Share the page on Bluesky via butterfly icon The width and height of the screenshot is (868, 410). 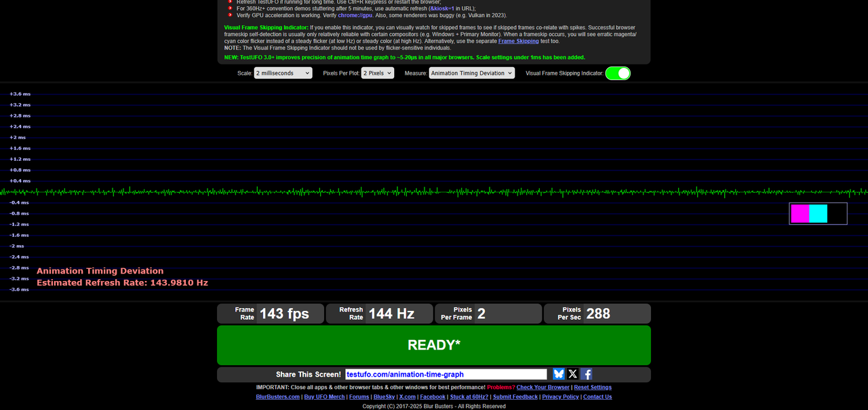pos(559,374)
